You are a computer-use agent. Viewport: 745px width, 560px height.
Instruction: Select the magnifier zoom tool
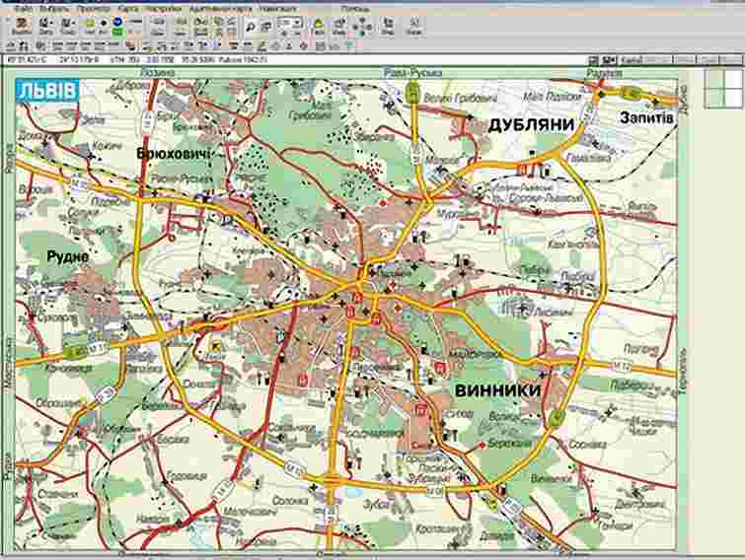coord(251,22)
